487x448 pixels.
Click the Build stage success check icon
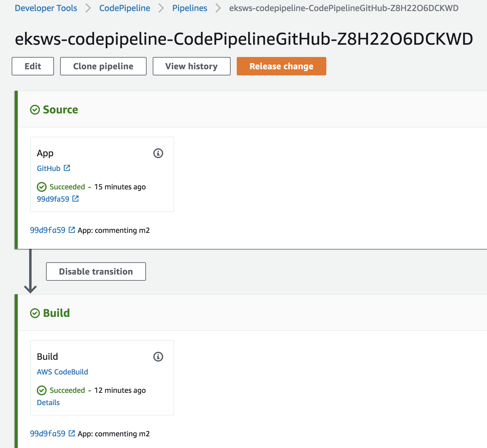[x=35, y=313]
